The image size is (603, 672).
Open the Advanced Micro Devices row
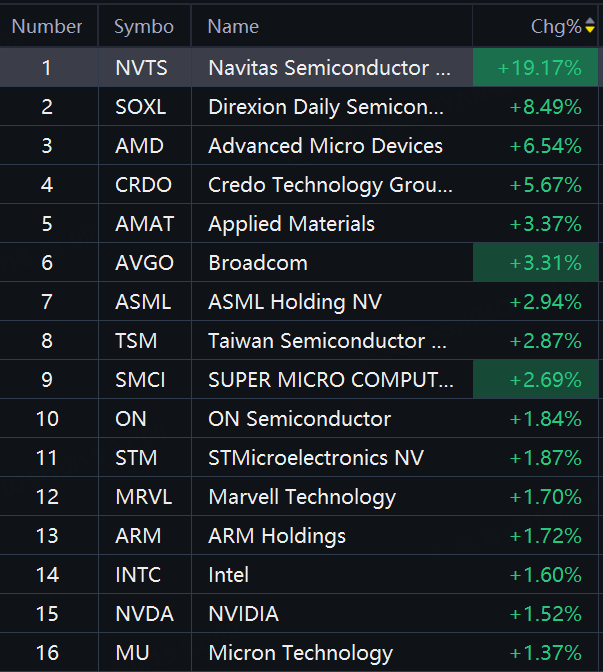tap(299, 145)
